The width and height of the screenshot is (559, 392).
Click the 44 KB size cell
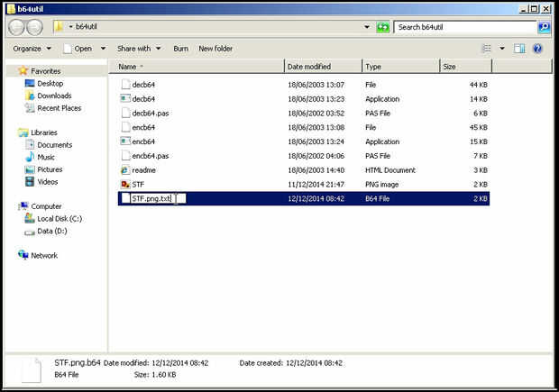click(x=479, y=85)
